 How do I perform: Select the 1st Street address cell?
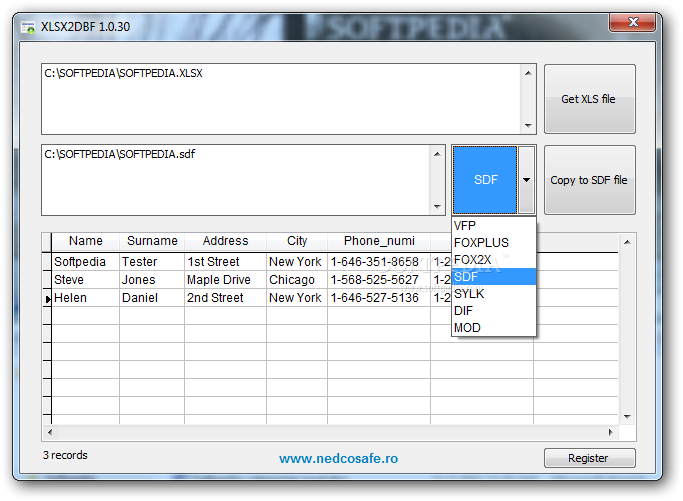pos(225,262)
